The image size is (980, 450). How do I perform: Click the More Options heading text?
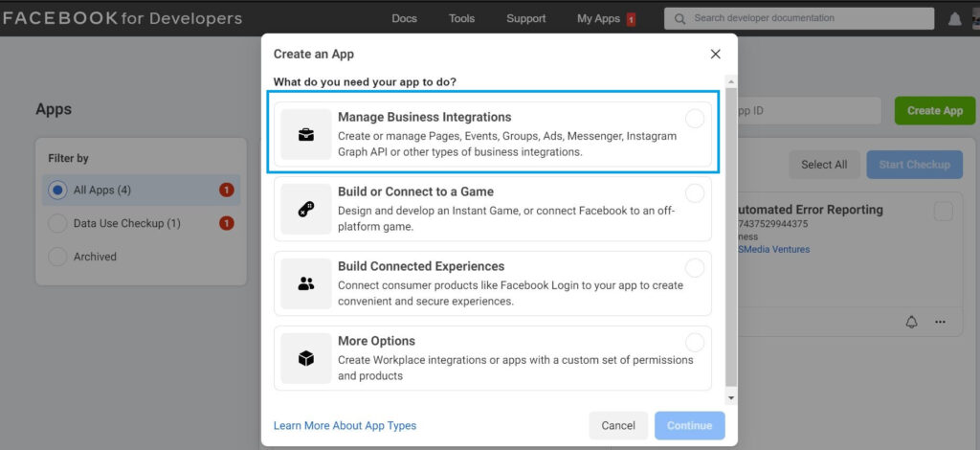(376, 341)
